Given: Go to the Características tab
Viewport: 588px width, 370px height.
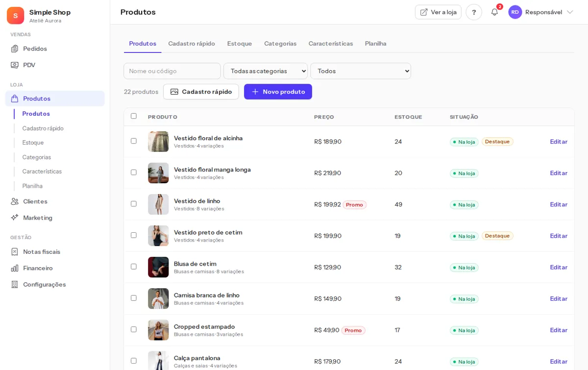Looking at the screenshot, I should pyautogui.click(x=331, y=44).
